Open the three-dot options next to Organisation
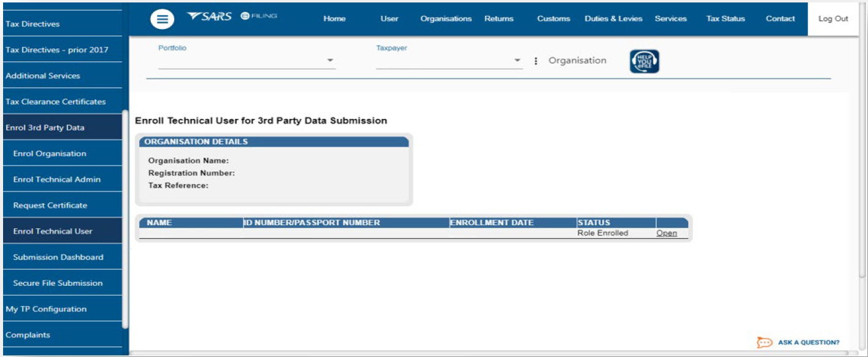The image size is (868, 357). pyautogui.click(x=536, y=61)
